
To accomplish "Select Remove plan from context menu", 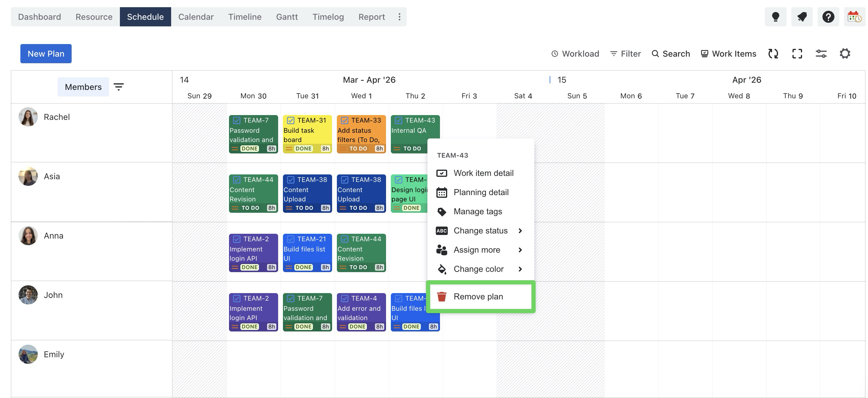I will (x=478, y=297).
